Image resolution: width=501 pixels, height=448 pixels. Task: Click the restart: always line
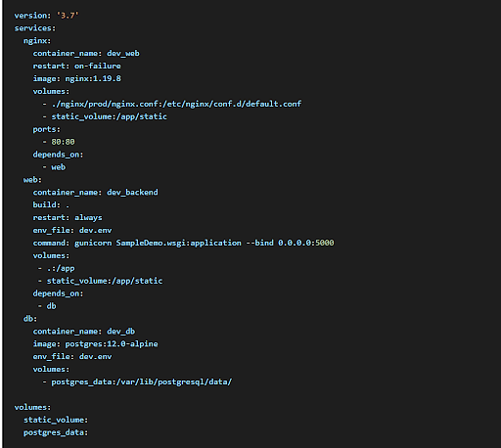click(x=68, y=217)
